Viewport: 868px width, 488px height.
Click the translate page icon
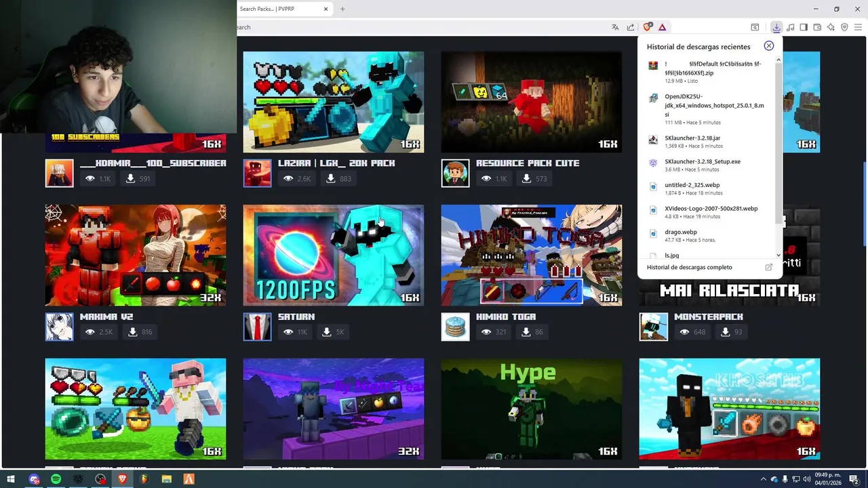[x=615, y=27]
